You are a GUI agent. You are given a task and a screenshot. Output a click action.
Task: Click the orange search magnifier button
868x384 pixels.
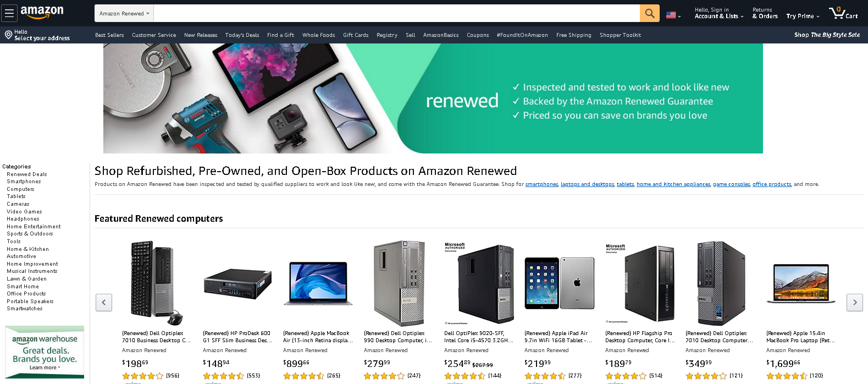click(650, 13)
